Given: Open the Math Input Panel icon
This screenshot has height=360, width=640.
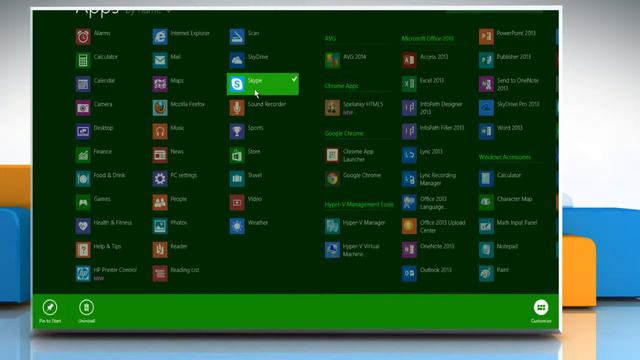Looking at the screenshot, I should [x=486, y=226].
